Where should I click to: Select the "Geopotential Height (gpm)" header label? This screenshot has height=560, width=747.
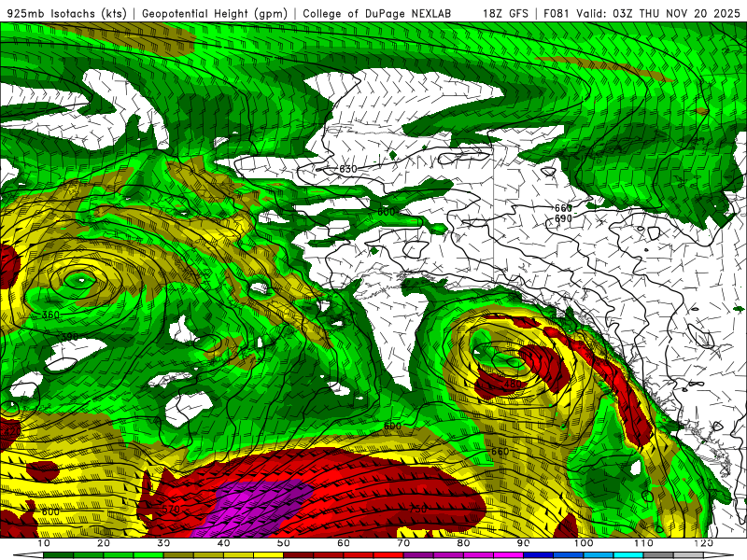215,13
